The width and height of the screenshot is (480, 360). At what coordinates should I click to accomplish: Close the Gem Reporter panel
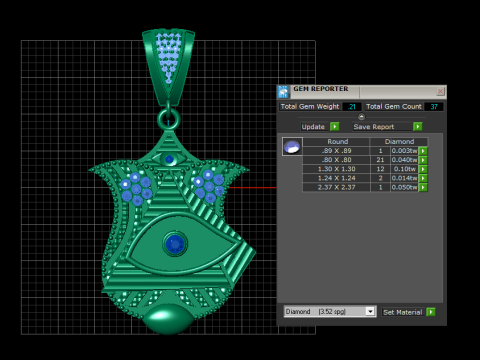(x=440, y=91)
